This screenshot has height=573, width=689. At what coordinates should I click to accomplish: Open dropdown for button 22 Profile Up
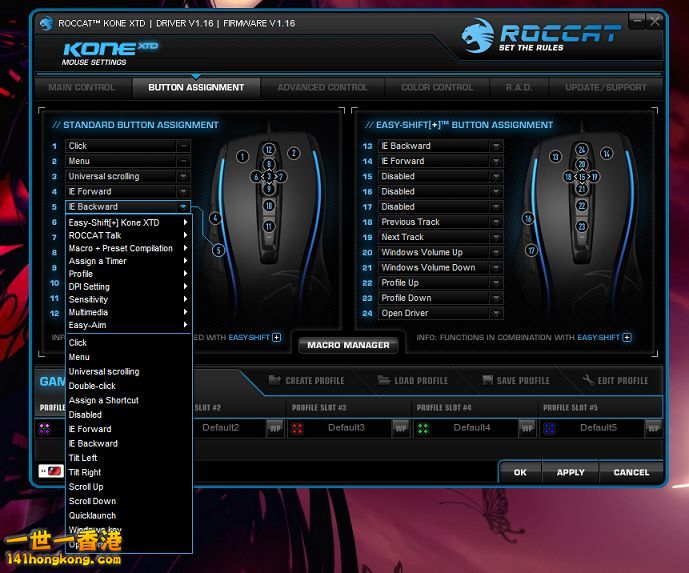(x=496, y=283)
